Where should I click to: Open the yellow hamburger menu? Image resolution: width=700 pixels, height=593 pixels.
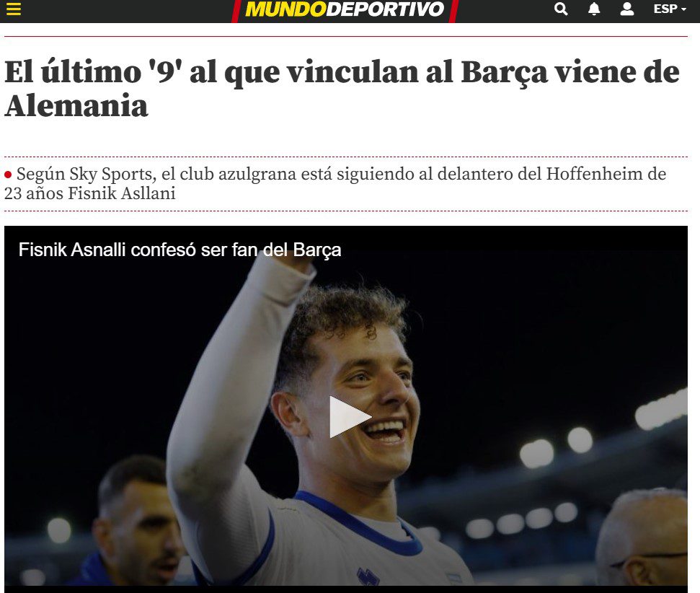click(14, 9)
